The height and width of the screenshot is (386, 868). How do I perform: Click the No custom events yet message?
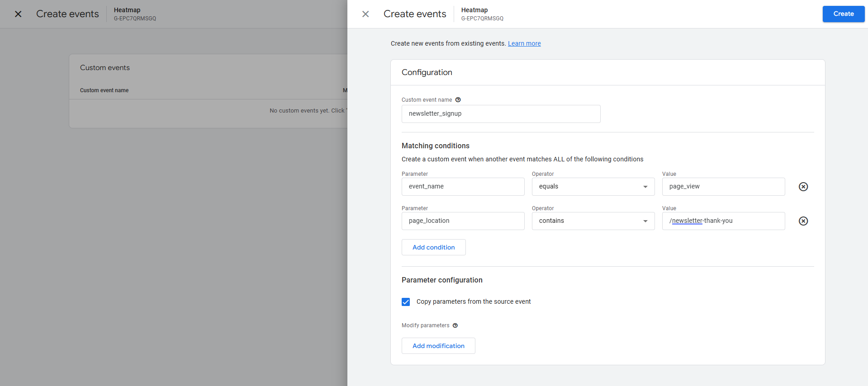tap(308, 111)
